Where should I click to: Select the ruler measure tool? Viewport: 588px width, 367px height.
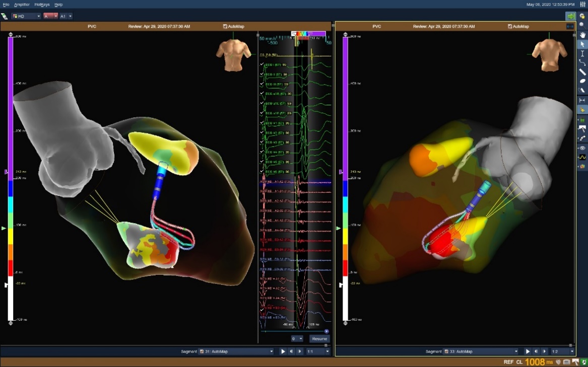point(582,72)
